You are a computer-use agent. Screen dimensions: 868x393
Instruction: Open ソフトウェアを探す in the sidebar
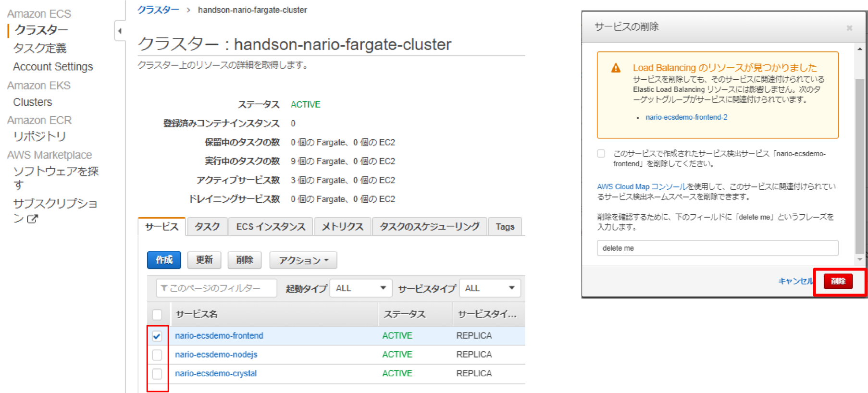click(56, 178)
